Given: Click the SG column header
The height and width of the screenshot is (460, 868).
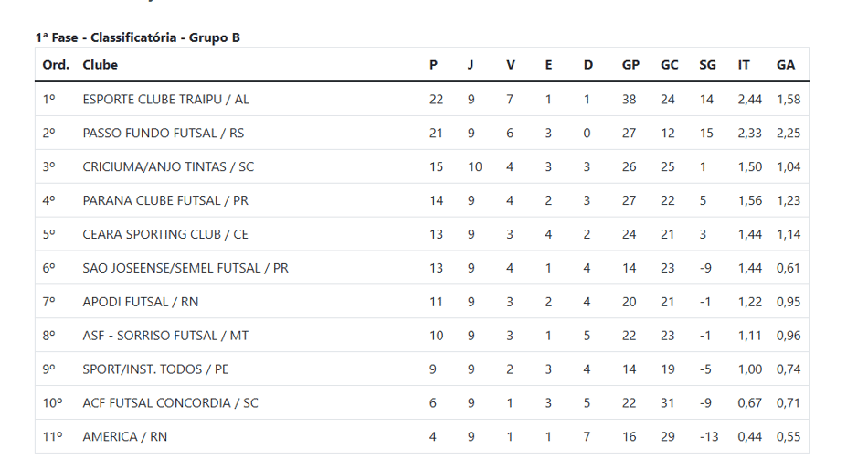Looking at the screenshot, I should point(707,65).
